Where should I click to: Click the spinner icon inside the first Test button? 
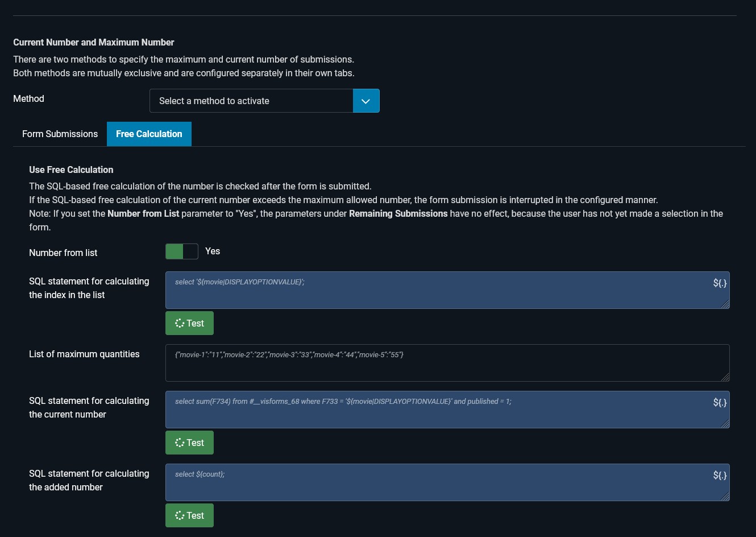(x=180, y=323)
